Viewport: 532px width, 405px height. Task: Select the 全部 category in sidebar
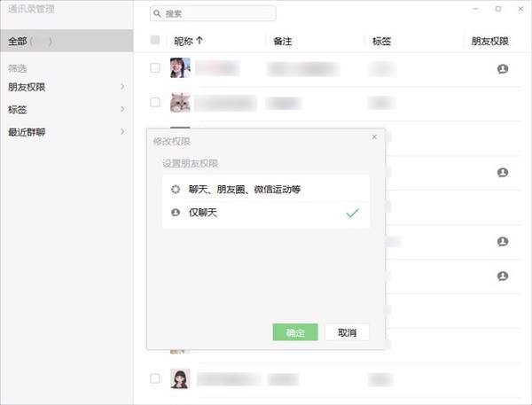tap(66, 41)
